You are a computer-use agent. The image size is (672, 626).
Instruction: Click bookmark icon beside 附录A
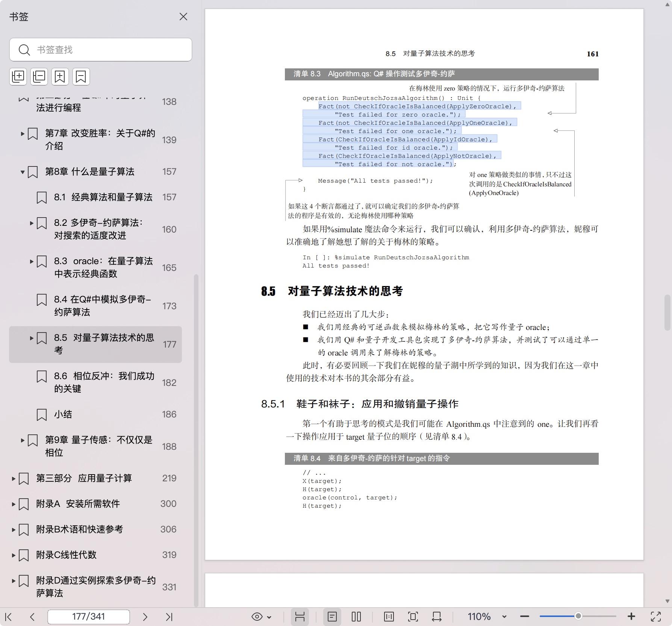(x=24, y=504)
